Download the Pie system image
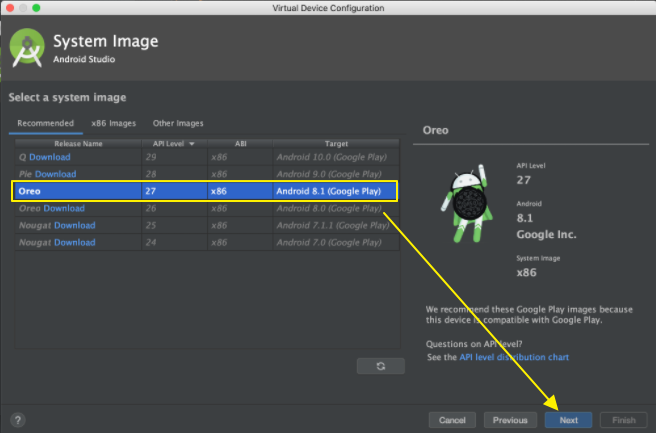Screen dimensions: 656x433 (55, 174)
